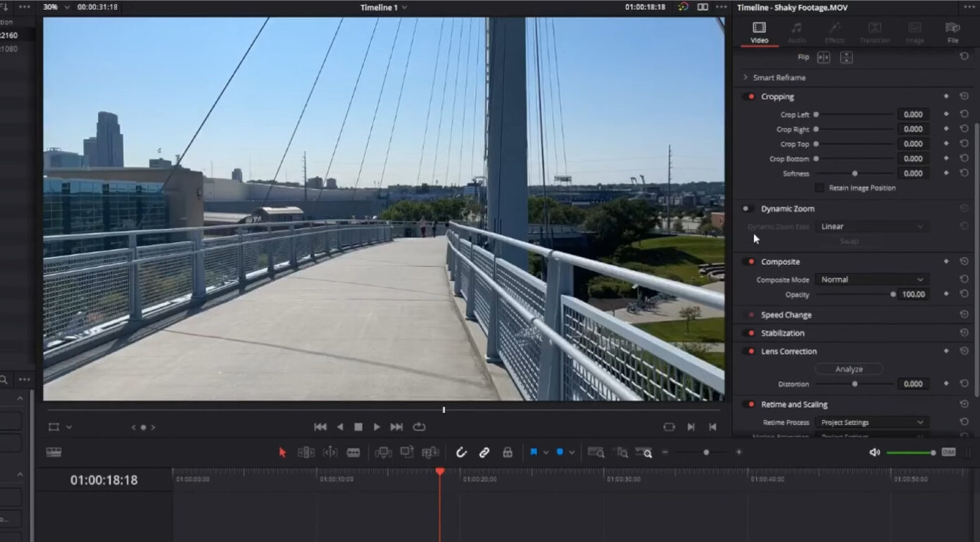Open the Composite Mode dropdown
Viewport: 980px width, 542px height.
(872, 279)
